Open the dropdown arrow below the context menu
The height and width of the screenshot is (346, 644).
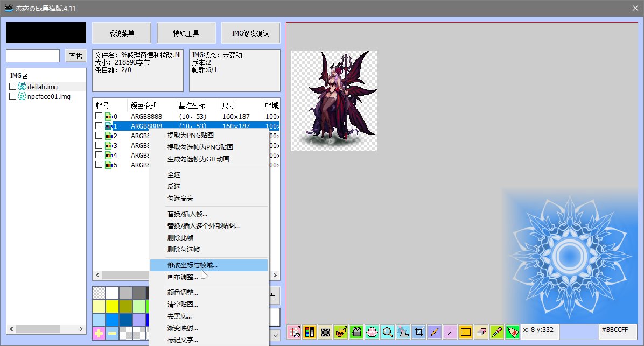[x=276, y=335]
